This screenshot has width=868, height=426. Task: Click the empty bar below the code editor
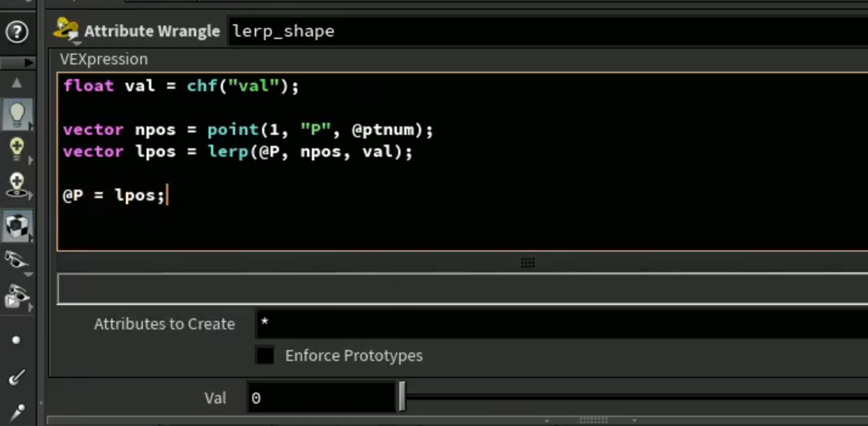(x=463, y=289)
